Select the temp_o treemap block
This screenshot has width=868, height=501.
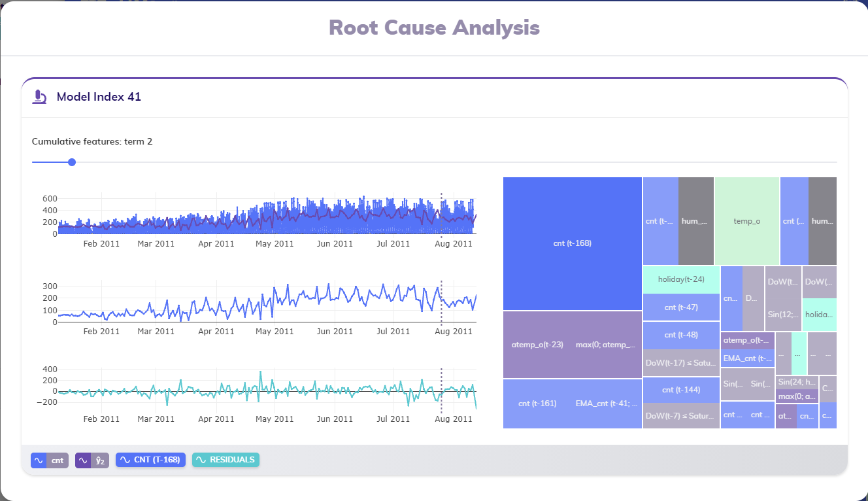(x=747, y=221)
